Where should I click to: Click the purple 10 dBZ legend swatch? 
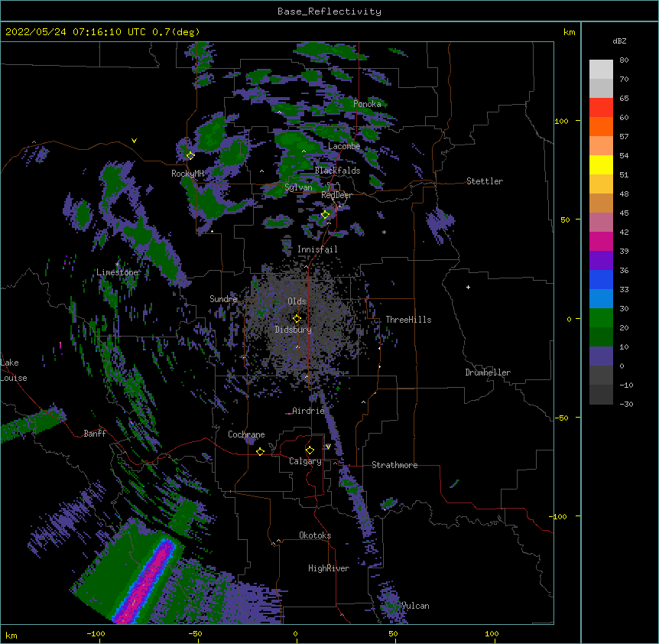[601, 356]
